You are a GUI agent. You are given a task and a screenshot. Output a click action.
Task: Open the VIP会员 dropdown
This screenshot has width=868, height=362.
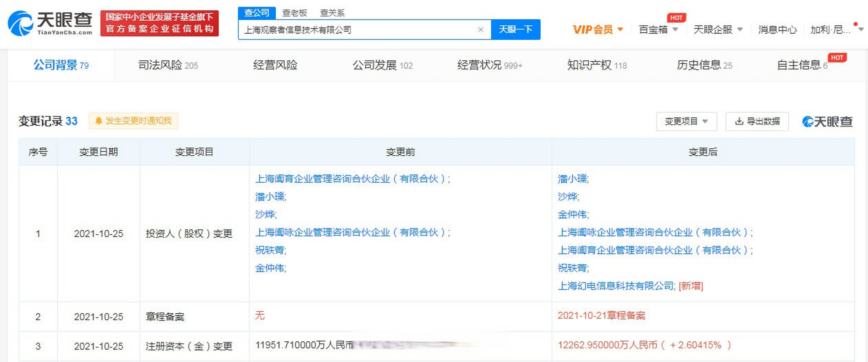(598, 30)
